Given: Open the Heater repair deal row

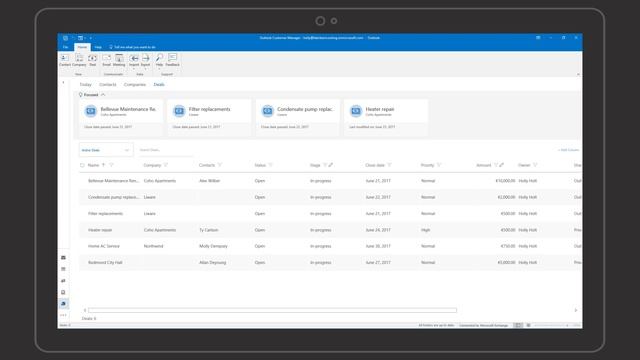Looking at the screenshot, I should 330,230.
